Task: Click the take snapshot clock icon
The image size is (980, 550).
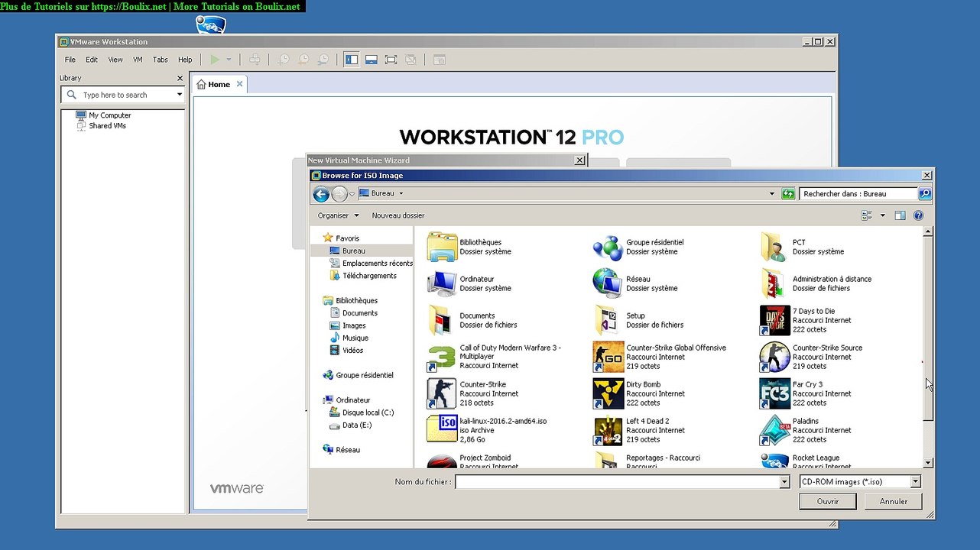Action: 284,60
